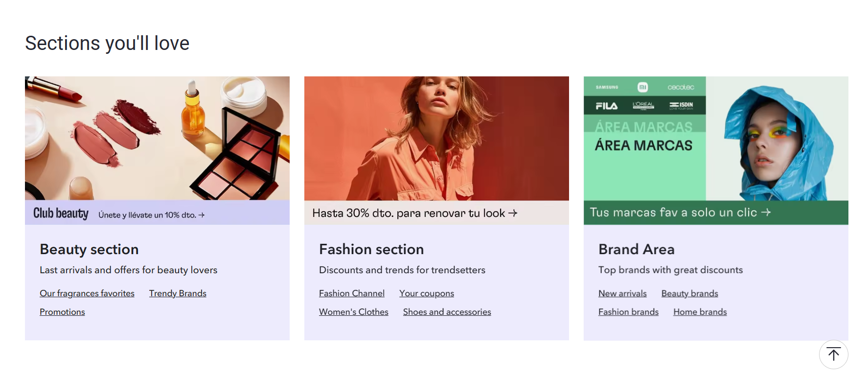Viewport: 868px width, 379px height.
Task: Click 'Hasta 30% dto.' look banner arrow
Action: [513, 213]
